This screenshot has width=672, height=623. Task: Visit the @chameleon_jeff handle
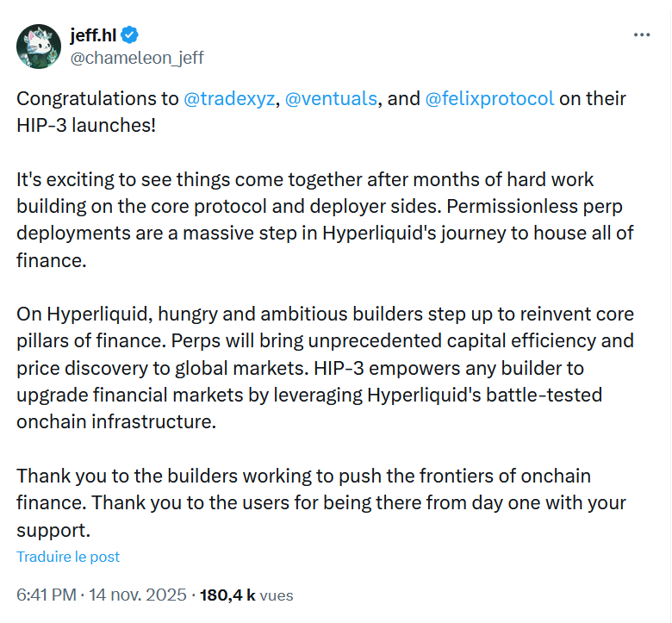(137, 58)
